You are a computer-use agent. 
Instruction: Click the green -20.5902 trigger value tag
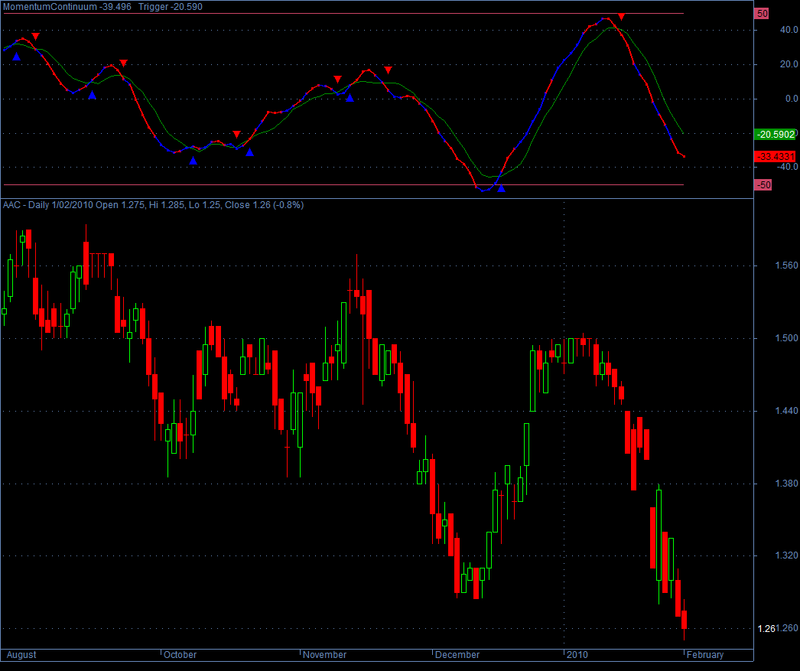(x=775, y=134)
